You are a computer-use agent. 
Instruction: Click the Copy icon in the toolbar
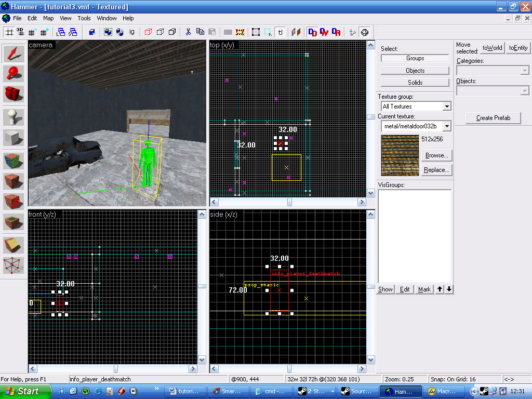coord(200,32)
